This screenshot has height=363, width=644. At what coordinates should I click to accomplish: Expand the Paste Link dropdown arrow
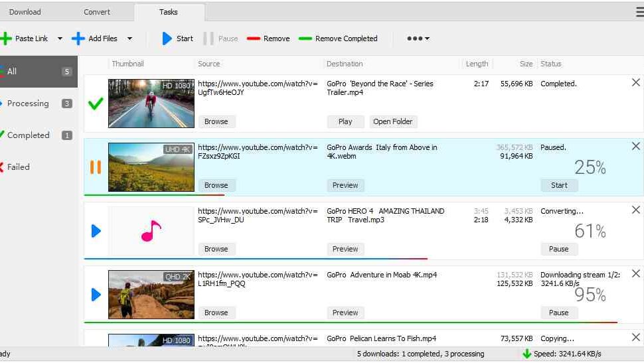[60, 38]
